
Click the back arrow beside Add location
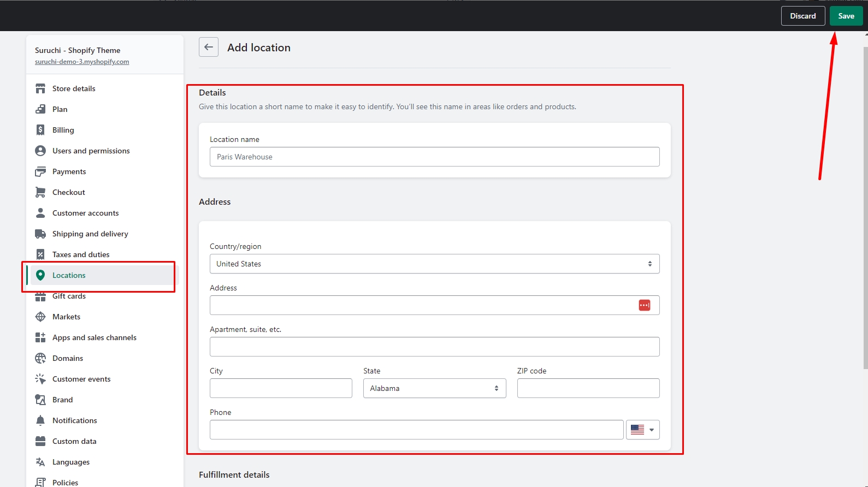pyautogui.click(x=209, y=47)
